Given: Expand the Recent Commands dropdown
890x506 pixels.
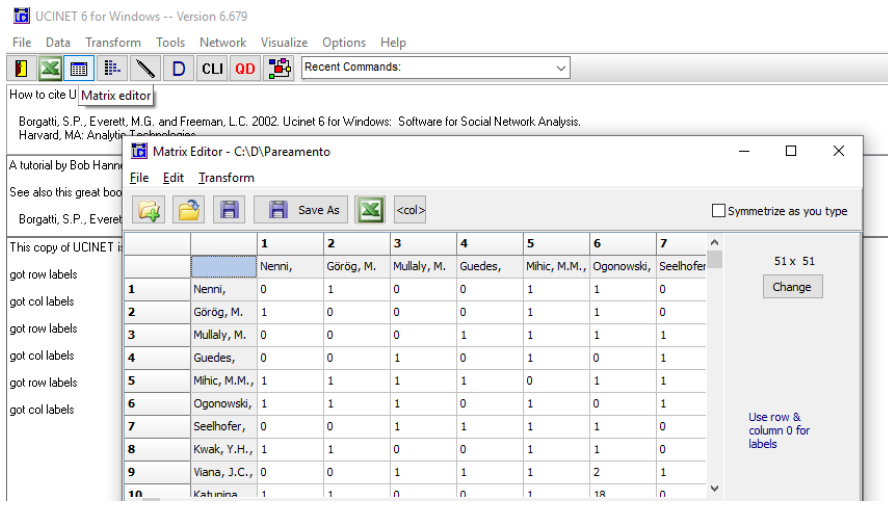Looking at the screenshot, I should (x=560, y=68).
